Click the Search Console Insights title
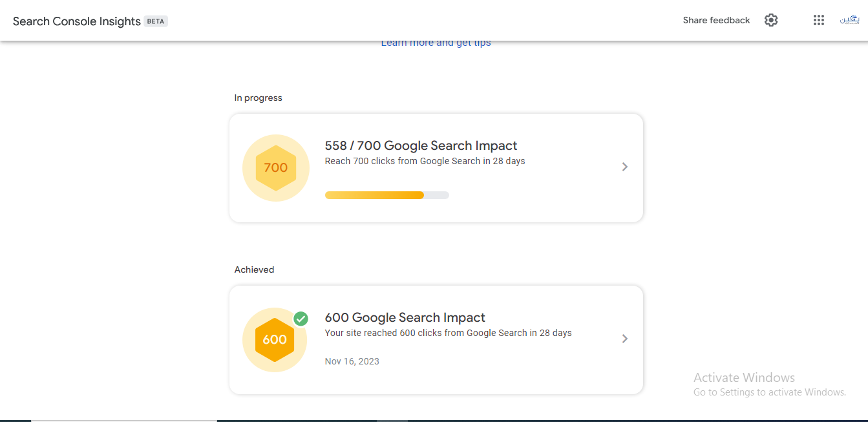This screenshot has height=422, width=868. (77, 21)
